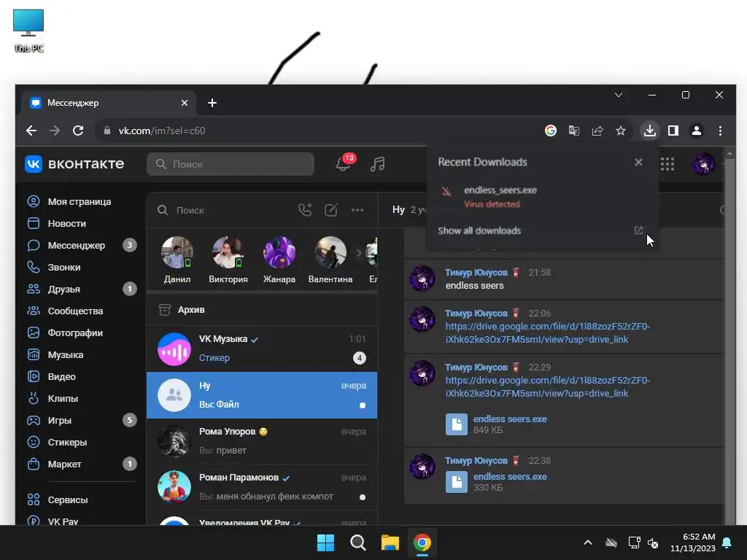Open Роман Парамонов chat
This screenshot has width=747, height=560.
(x=262, y=487)
